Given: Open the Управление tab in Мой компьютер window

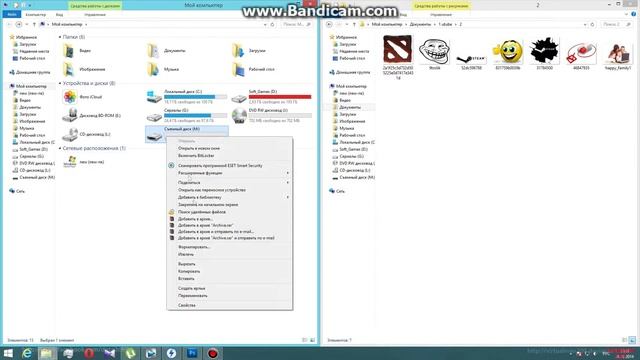Looking at the screenshot, I should (95, 15).
